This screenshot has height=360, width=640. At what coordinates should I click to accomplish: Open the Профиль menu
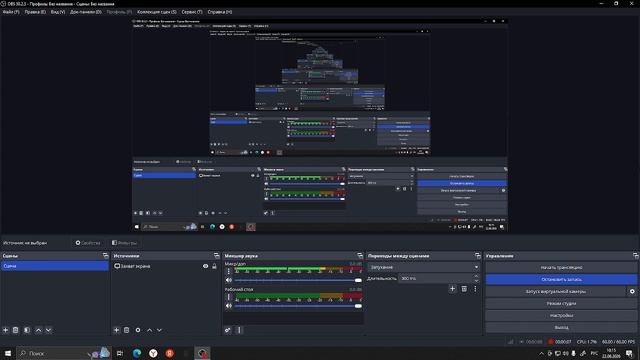[119, 12]
